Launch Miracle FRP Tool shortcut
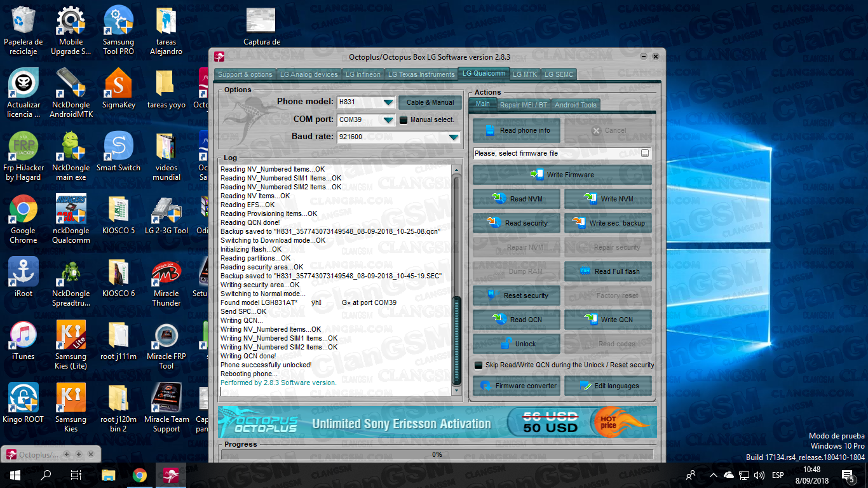This screenshot has width=868, height=488. tap(166, 345)
